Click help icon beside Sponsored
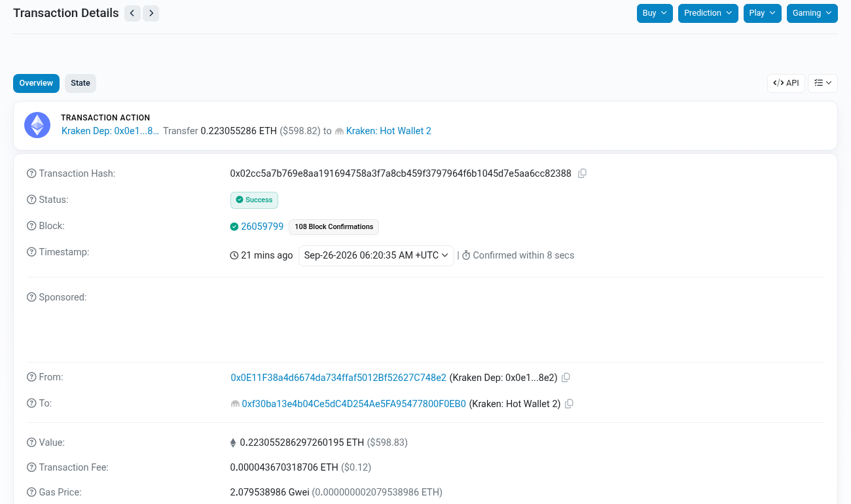The image size is (851, 504). 31,297
